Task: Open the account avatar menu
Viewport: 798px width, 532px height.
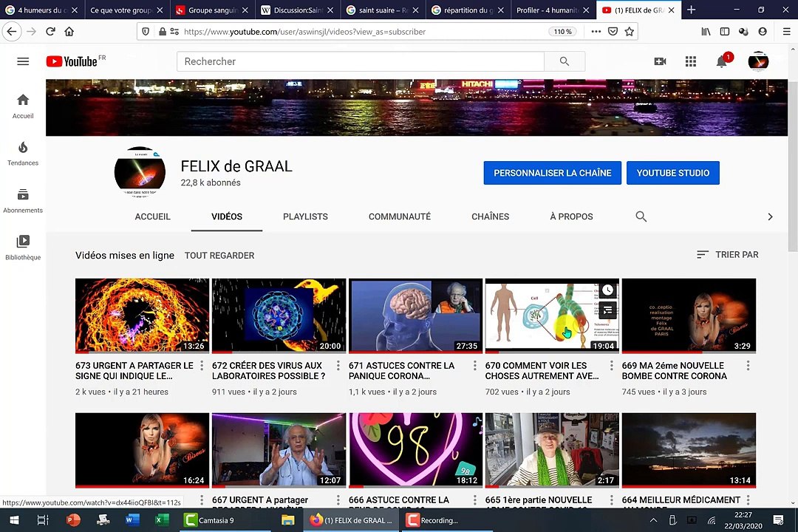Action: coord(758,61)
